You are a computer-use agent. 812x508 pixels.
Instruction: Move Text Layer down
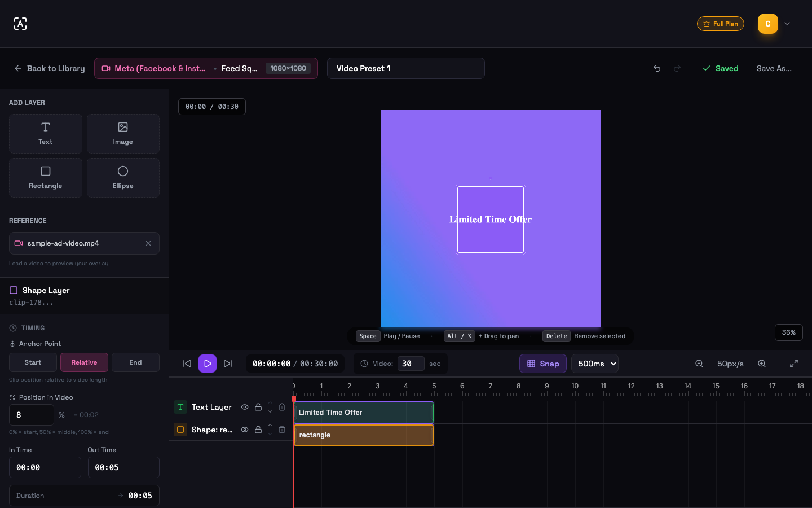coord(270,411)
